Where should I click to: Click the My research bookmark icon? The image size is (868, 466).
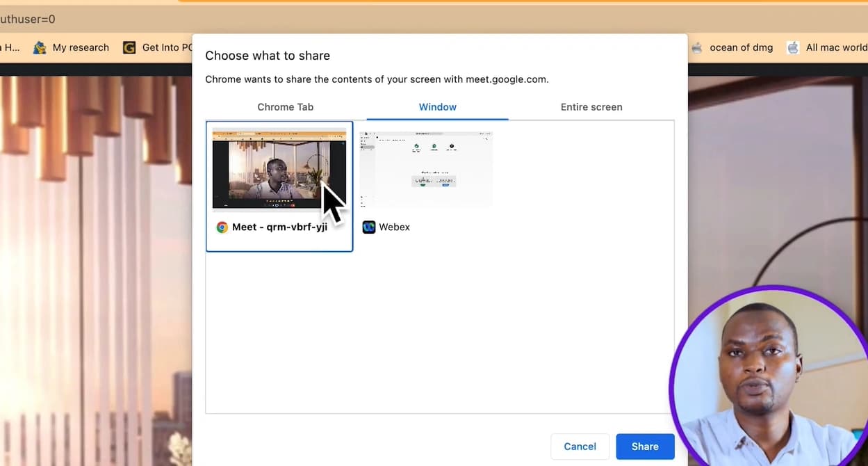40,47
